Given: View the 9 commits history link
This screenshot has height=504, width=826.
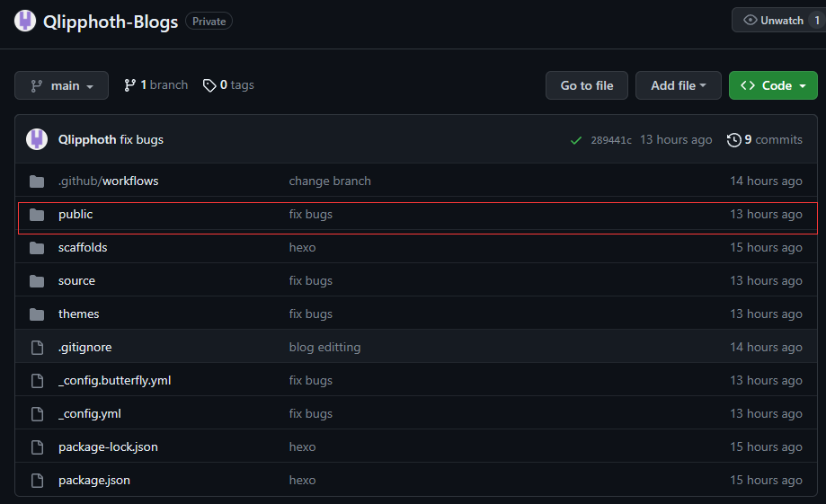Looking at the screenshot, I should 765,139.
